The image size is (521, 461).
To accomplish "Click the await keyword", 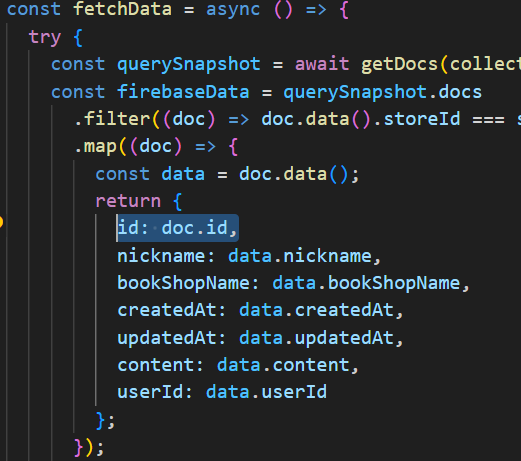I will (x=322, y=64).
